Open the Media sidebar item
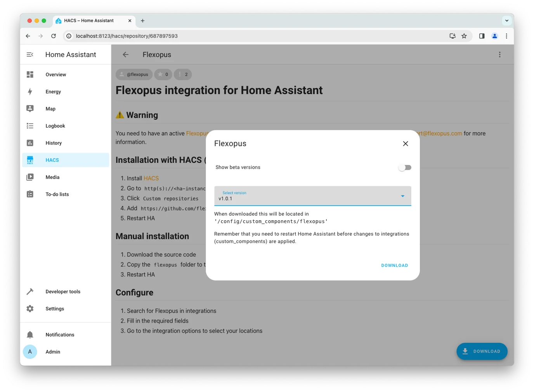Image resolution: width=534 pixels, height=392 pixels. [x=52, y=177]
